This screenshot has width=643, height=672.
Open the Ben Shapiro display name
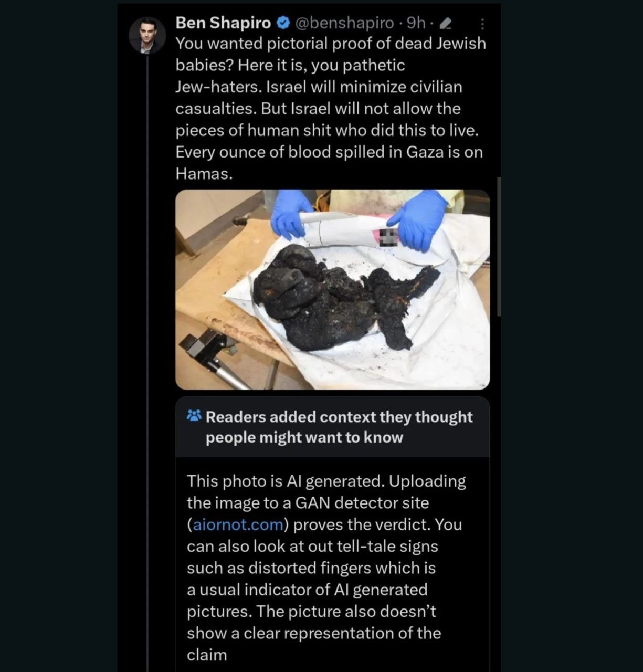click(x=223, y=23)
